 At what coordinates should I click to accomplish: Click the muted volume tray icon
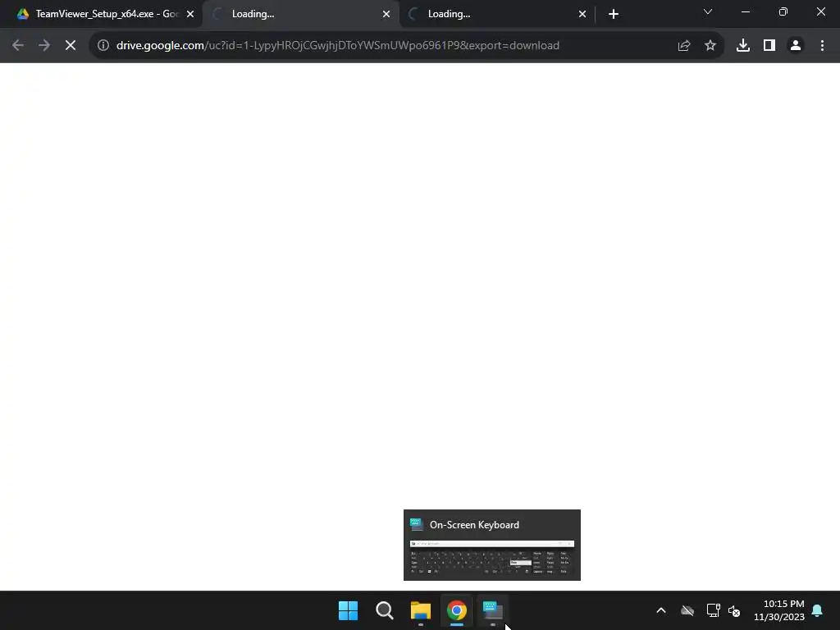coord(734,610)
